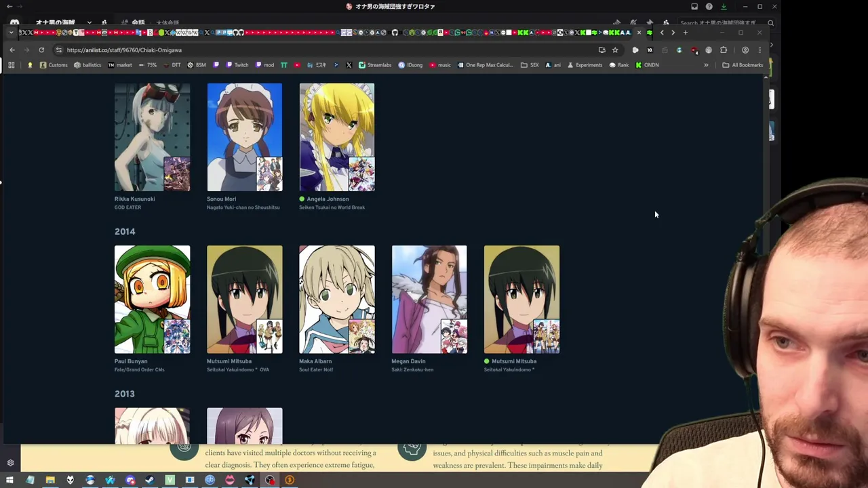
Task: Open Paul Bunyan character thumbnail
Action: point(152,300)
